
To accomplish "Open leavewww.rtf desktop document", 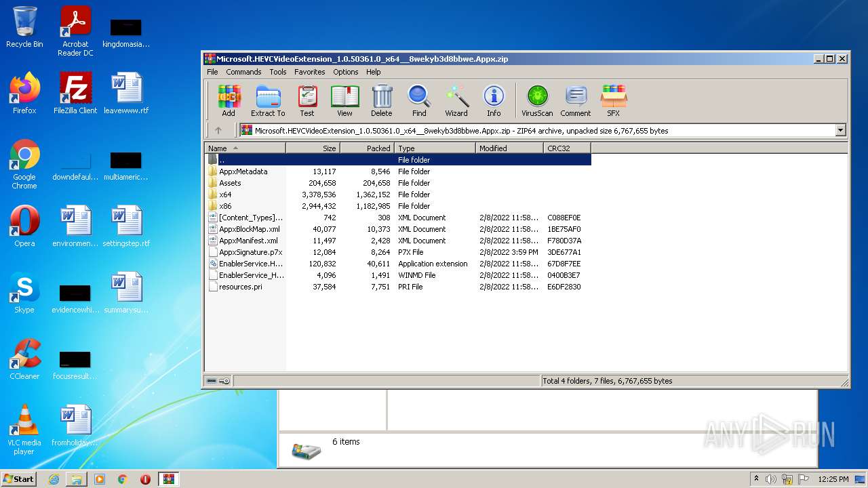I will tap(126, 94).
